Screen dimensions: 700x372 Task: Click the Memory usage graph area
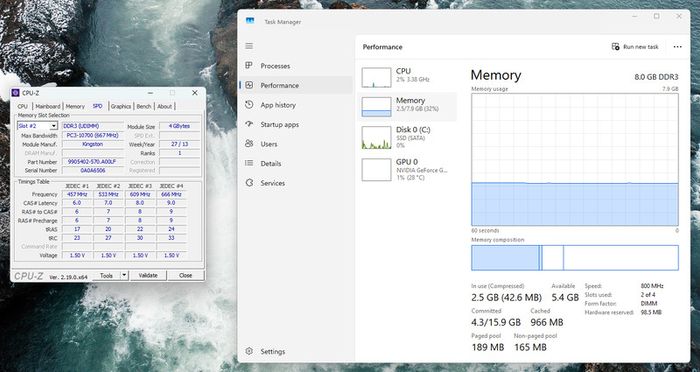click(575, 159)
